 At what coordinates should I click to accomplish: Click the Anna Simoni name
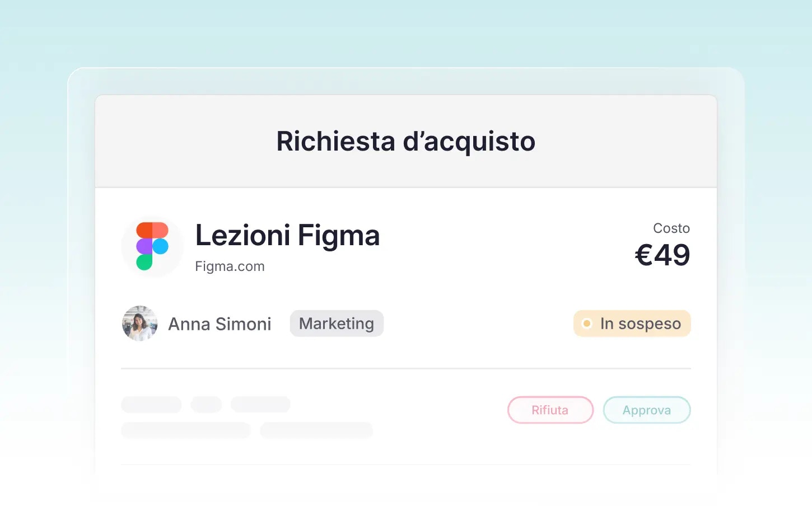220,324
